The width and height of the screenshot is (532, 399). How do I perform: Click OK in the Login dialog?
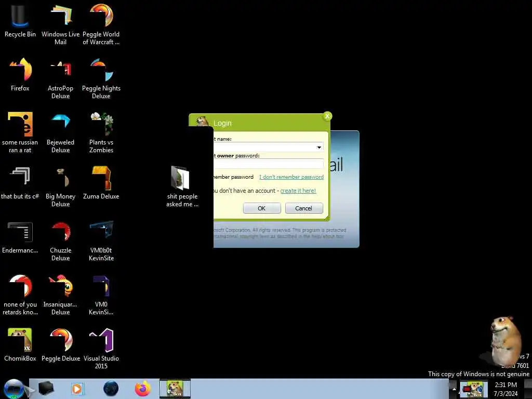[x=262, y=208]
